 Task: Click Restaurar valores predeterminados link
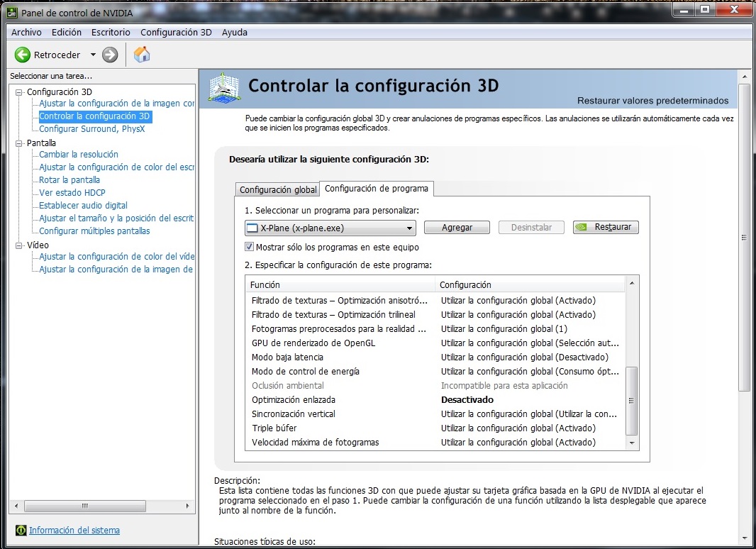653,100
